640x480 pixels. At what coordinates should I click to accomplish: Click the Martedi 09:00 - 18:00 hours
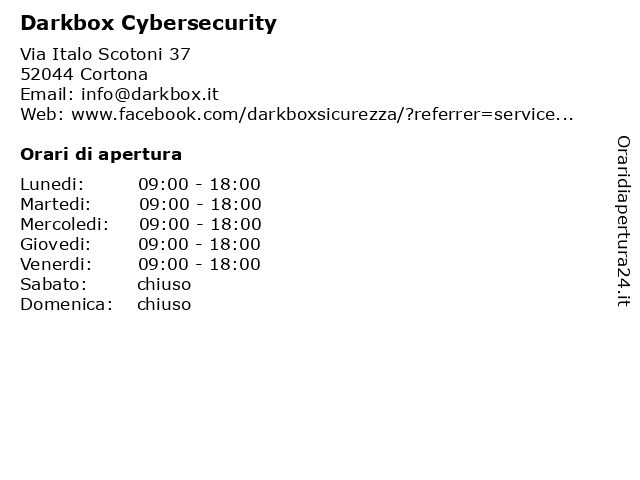[x=200, y=204]
